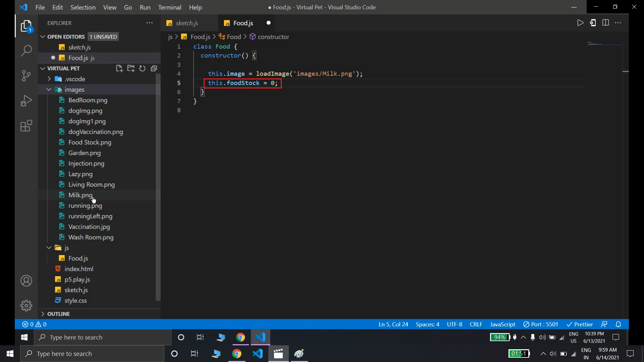Open the Extensions view
The width and height of the screenshot is (644, 362).
(x=26, y=126)
